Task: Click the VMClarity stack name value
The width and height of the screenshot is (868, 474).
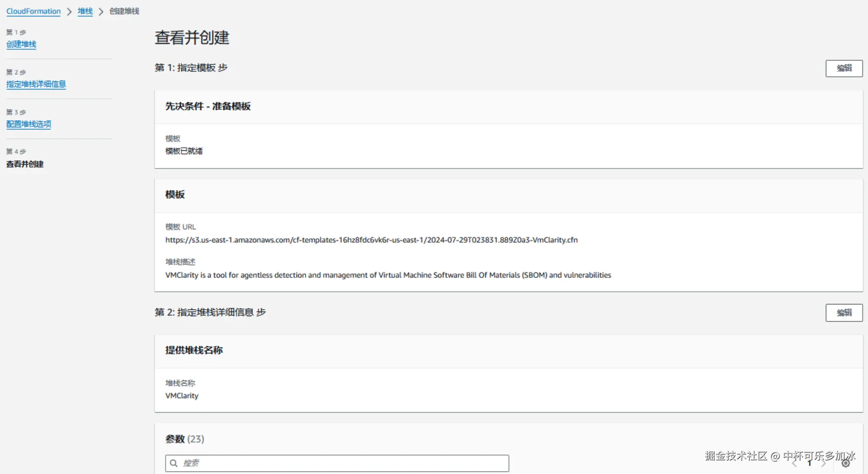Action: (x=182, y=396)
